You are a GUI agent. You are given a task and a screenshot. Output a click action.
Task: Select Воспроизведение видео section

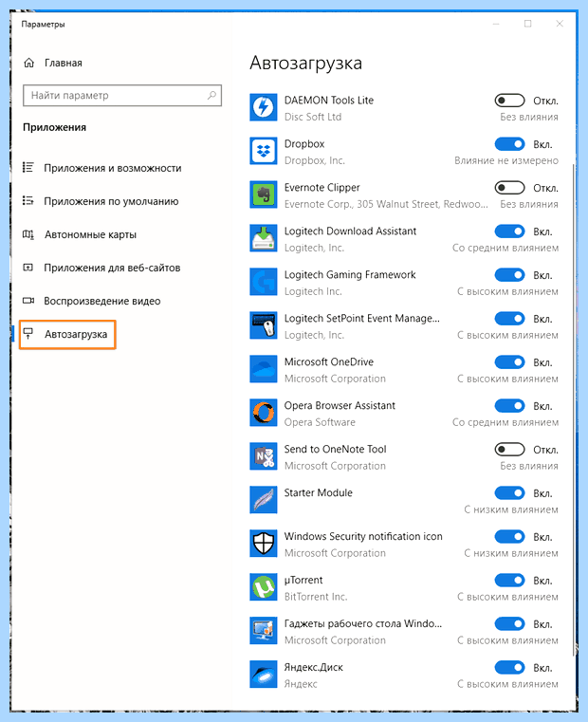[102, 301]
